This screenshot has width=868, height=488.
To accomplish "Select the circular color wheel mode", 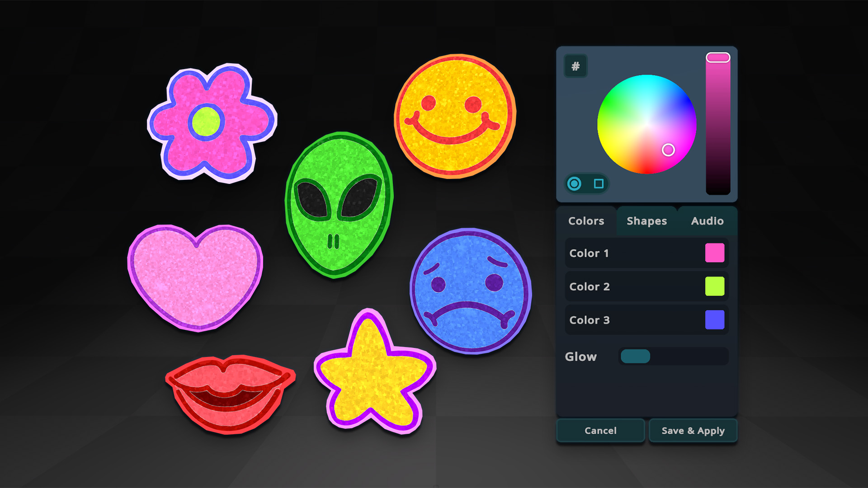I will [575, 183].
